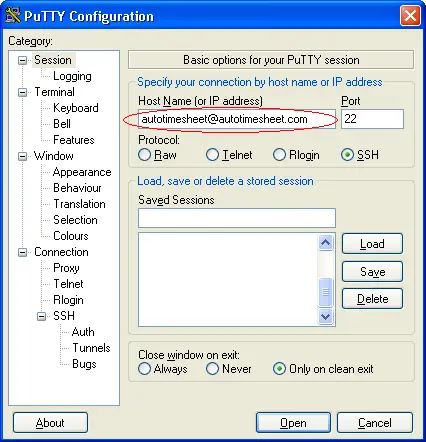
Task: Click the sessions list scroll up arrow
Action: click(x=325, y=242)
